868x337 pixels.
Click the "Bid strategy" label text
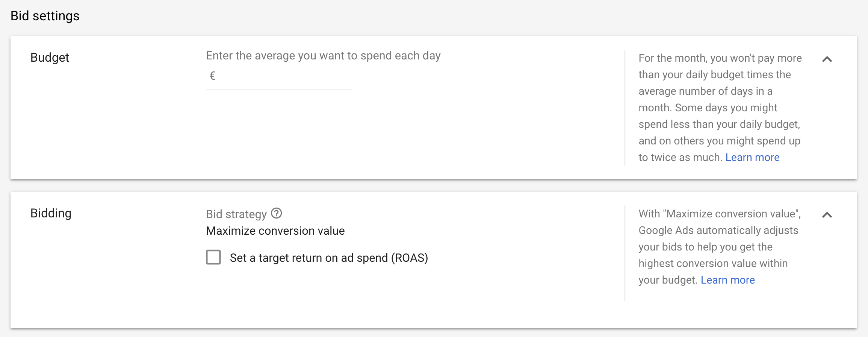[x=236, y=214]
